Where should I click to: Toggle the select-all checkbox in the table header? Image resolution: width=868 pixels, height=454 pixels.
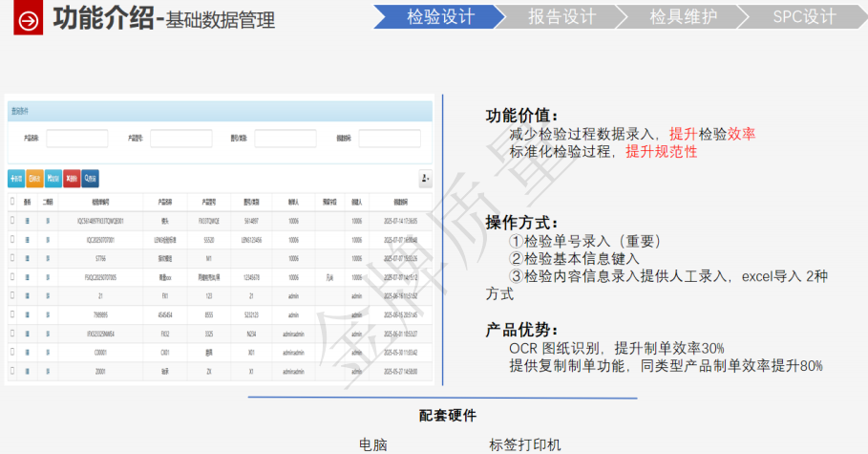click(12, 202)
